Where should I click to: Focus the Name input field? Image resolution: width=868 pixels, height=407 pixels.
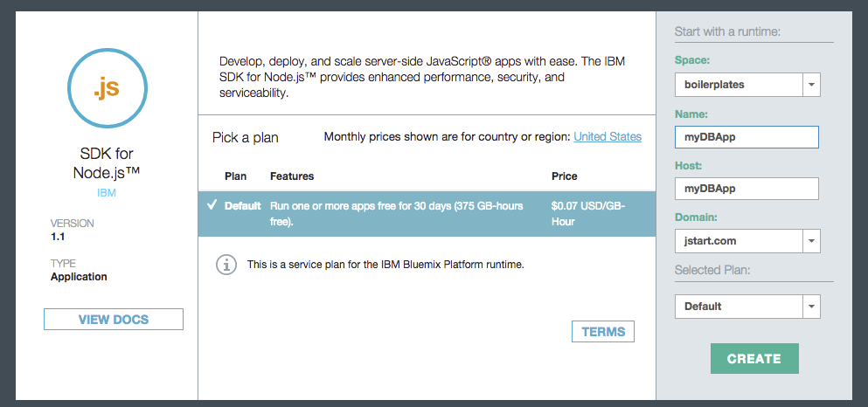[746, 138]
